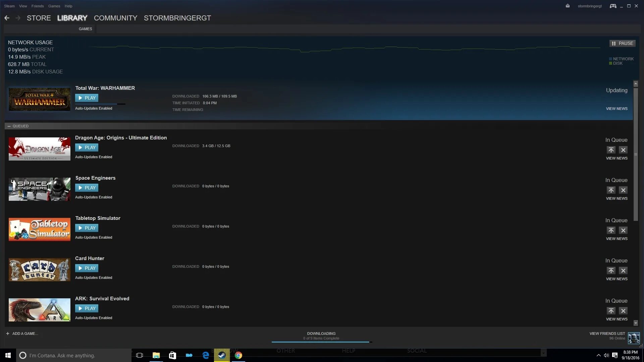
Task: Open VIEW FRIENDS LIST
Action: click(x=607, y=334)
